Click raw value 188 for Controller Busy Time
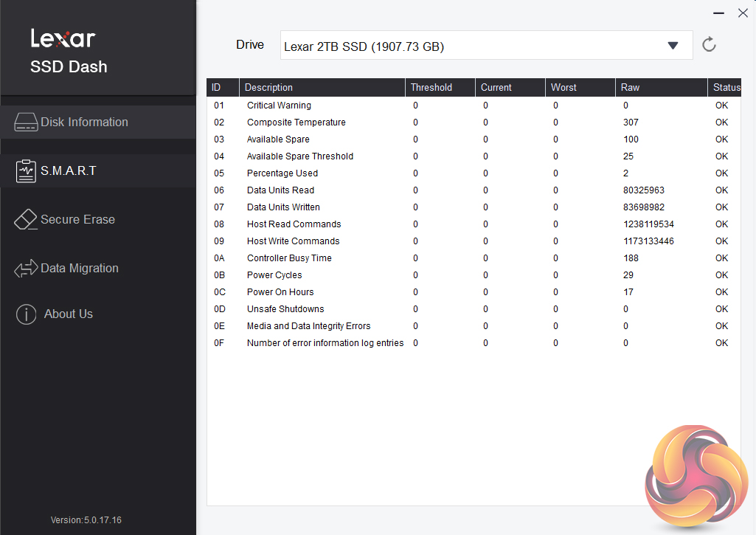This screenshot has height=535, width=756. coord(631,258)
